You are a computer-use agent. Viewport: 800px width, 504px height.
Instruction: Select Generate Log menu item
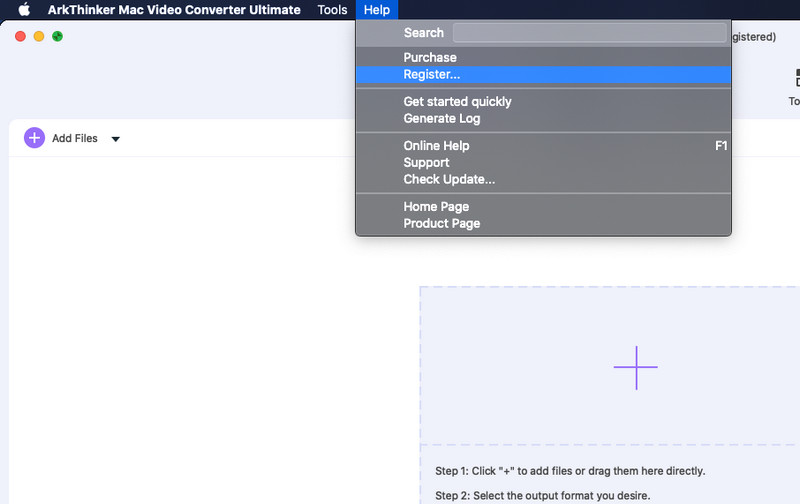pos(543,118)
